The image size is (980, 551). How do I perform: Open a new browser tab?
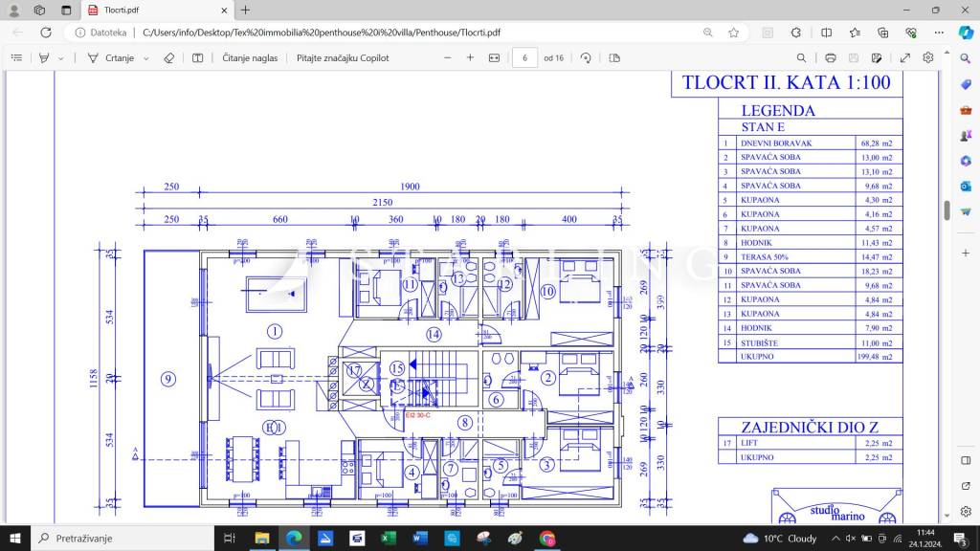point(246,10)
